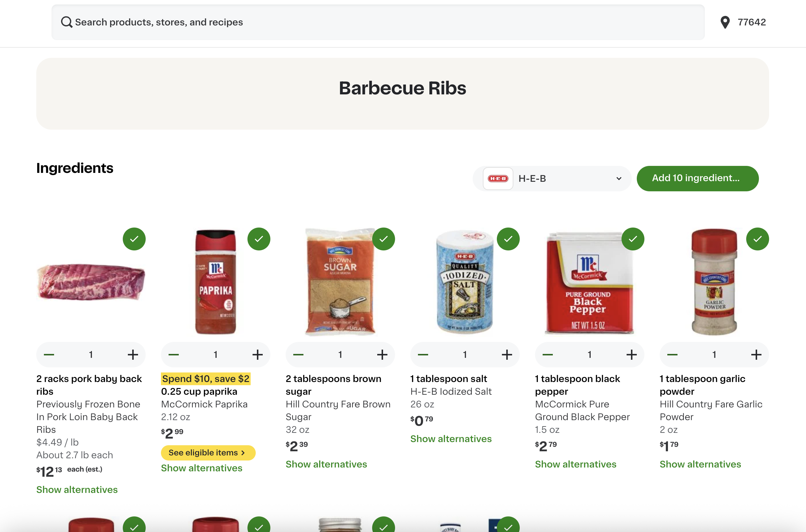Toggle the garlic powder ingredient checkmark
The width and height of the screenshot is (806, 532).
(757, 239)
